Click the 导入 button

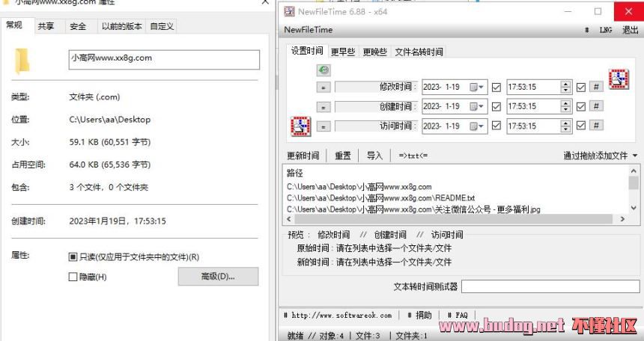coord(374,156)
